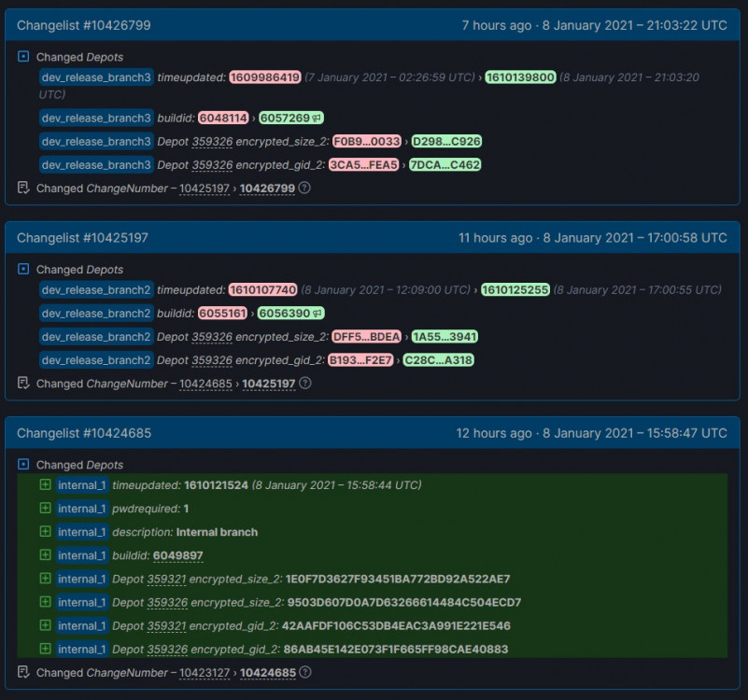Screen dimensions: 748x700
Task: Click timestamp 7 hours ago 21:03:22 UTC
Action: click(x=595, y=25)
